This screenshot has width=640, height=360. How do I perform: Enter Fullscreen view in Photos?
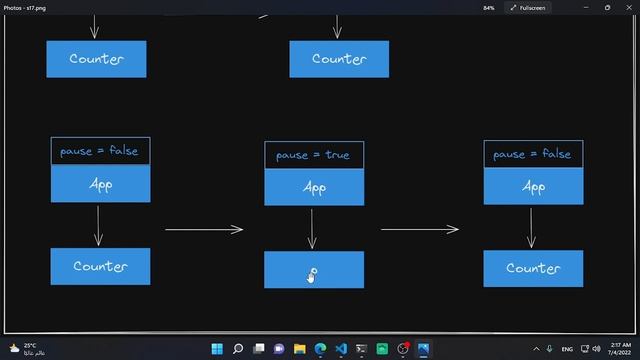point(528,8)
